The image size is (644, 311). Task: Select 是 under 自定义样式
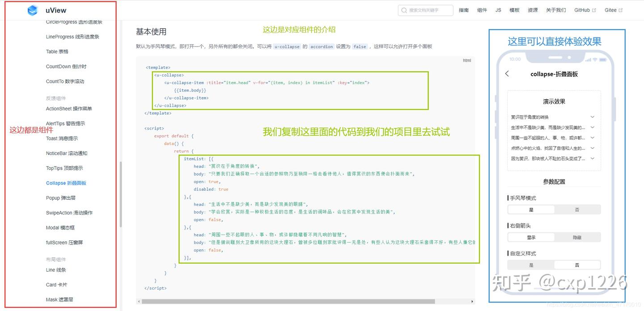[531, 265]
